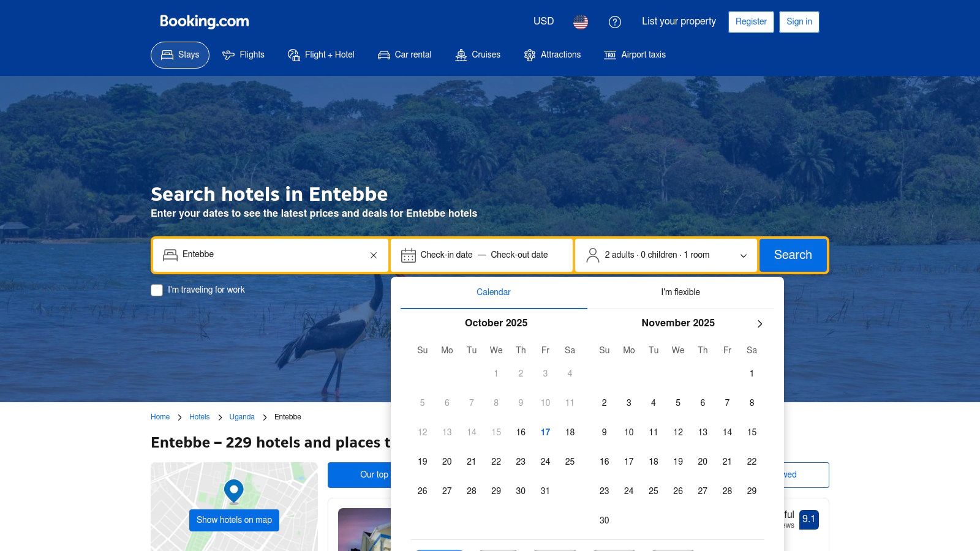Toggle the Flight + Hotel option
This screenshot has height=551, width=980.
293,54
